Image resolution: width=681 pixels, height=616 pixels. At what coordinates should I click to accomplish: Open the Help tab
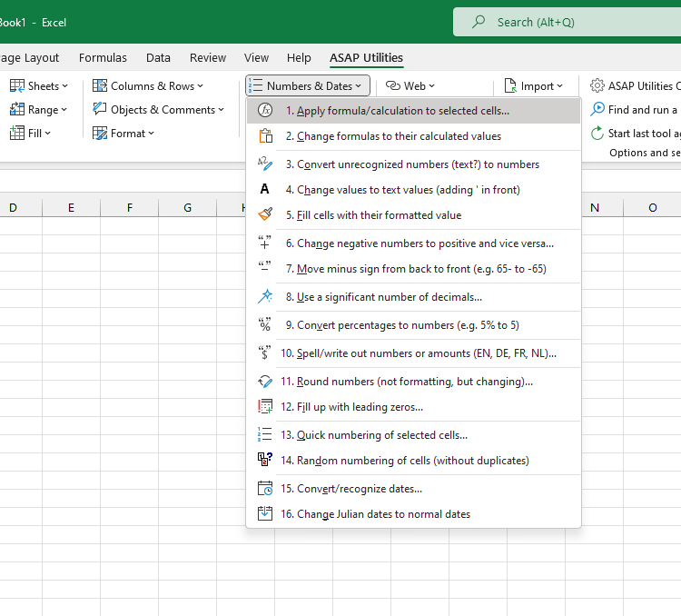click(x=299, y=57)
